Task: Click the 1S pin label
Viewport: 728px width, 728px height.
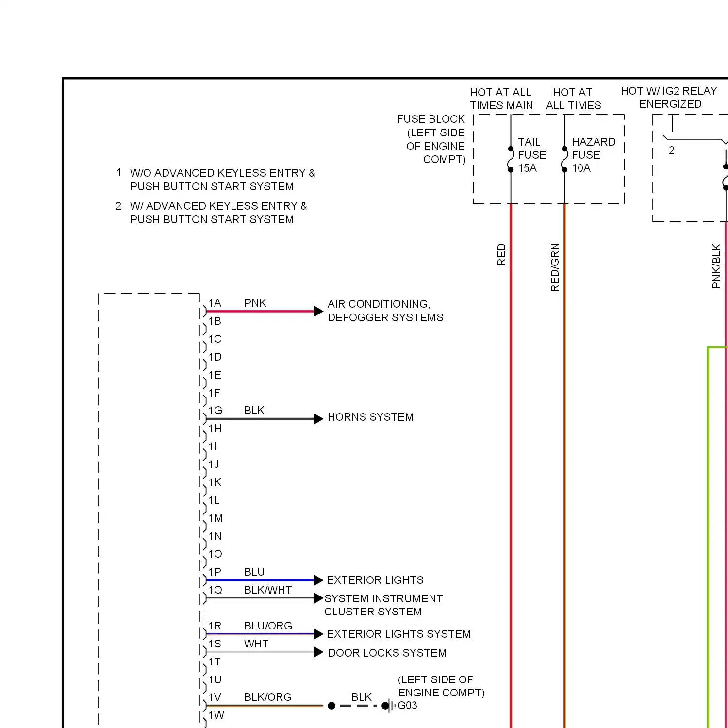Action: tap(215, 644)
